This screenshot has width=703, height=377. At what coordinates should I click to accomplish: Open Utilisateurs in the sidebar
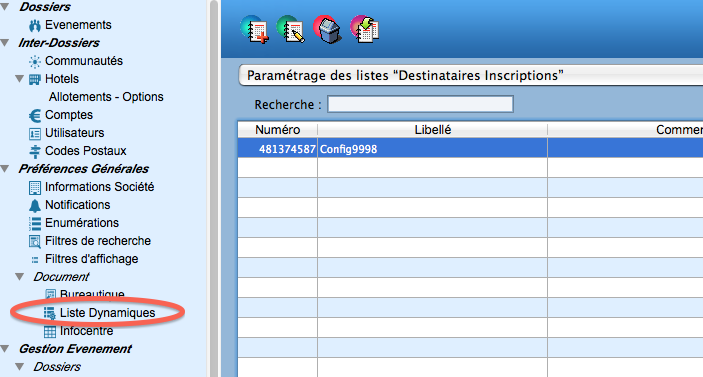74,133
